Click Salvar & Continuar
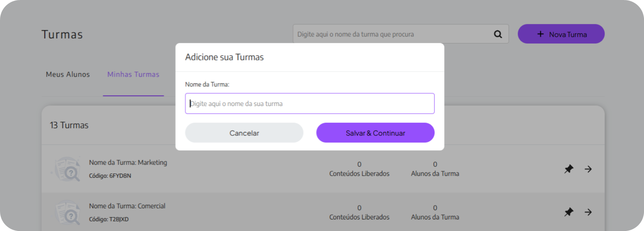Image resolution: width=644 pixels, height=231 pixels. [375, 133]
